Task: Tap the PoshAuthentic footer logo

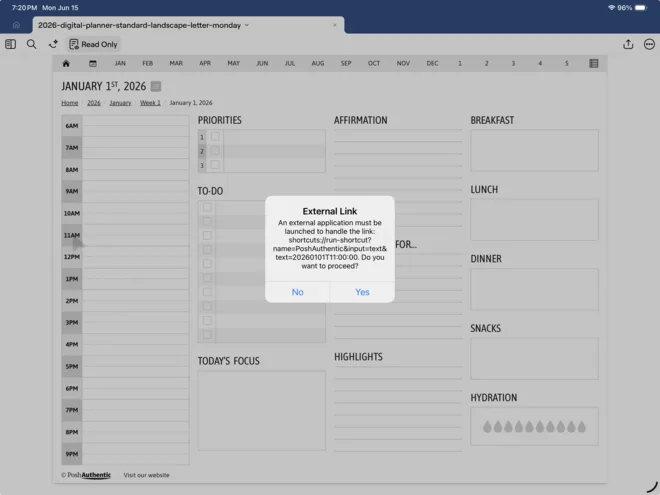Action: (x=86, y=475)
